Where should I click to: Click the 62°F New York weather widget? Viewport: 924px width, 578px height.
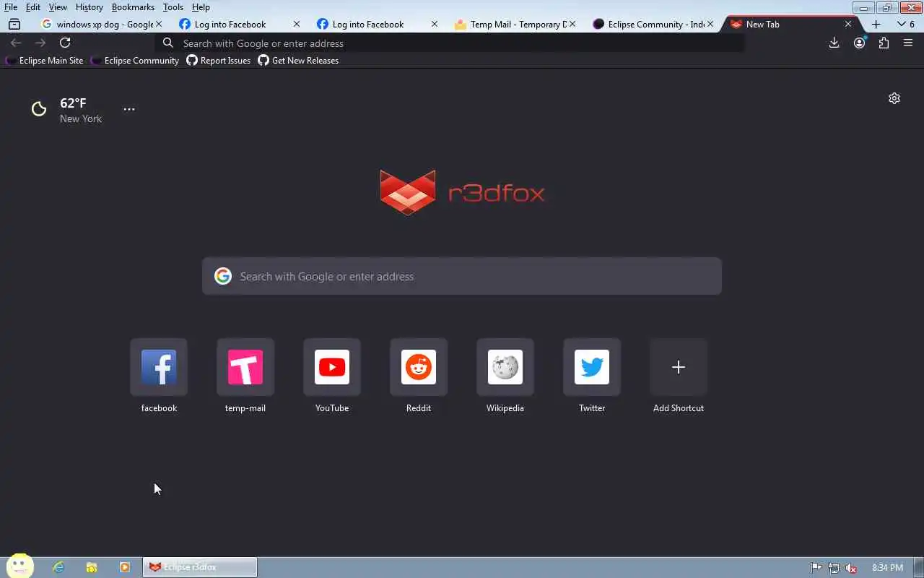(67, 110)
